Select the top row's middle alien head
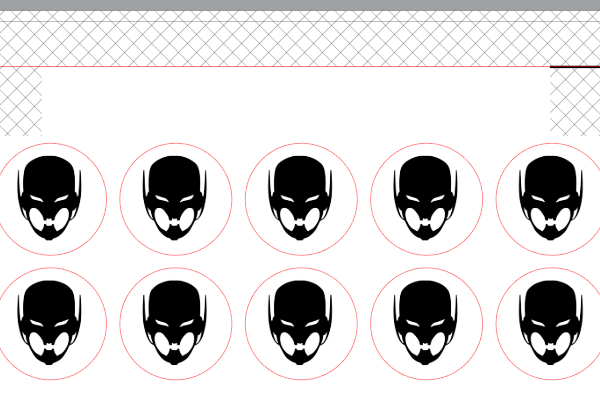The image size is (600, 400). tap(300, 198)
